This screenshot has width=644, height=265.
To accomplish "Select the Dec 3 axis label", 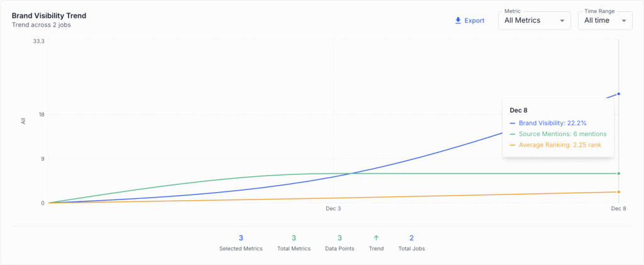I will tap(333, 208).
